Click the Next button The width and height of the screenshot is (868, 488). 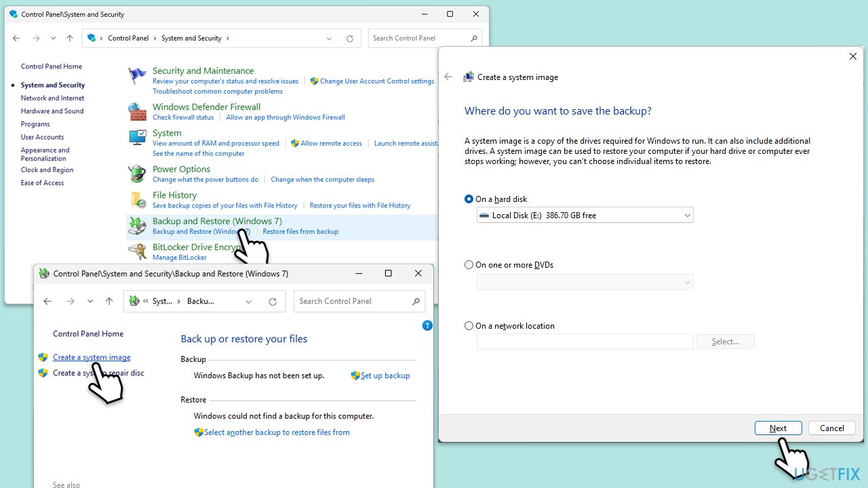tap(778, 428)
